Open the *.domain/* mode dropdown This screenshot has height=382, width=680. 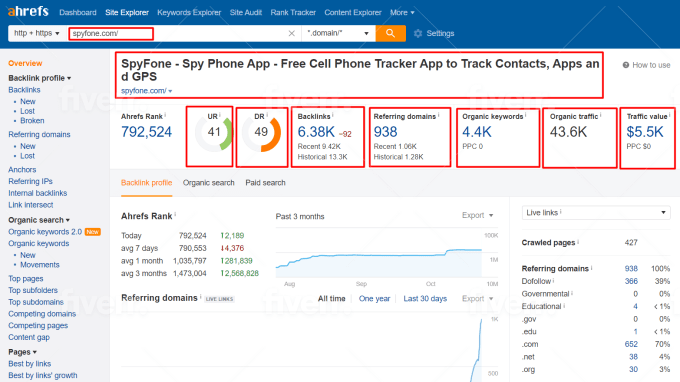338,33
